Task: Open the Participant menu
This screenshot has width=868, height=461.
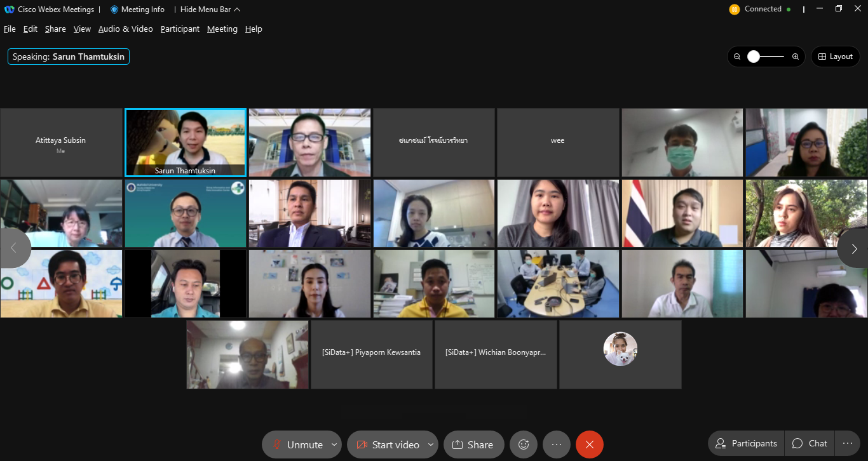Action: coord(180,29)
